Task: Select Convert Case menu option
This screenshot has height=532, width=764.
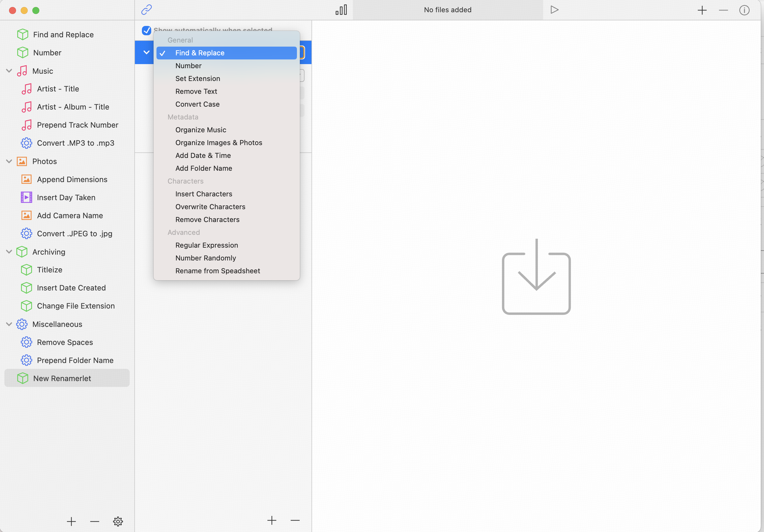Action: pyautogui.click(x=197, y=104)
